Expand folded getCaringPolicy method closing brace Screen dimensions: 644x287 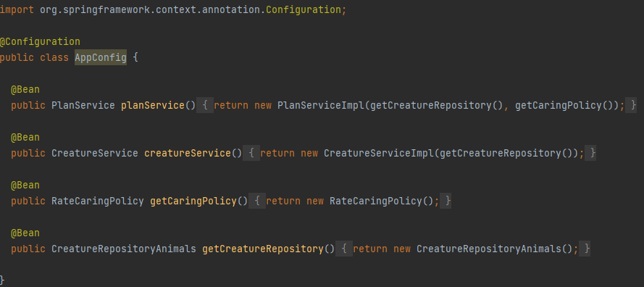(x=446, y=201)
